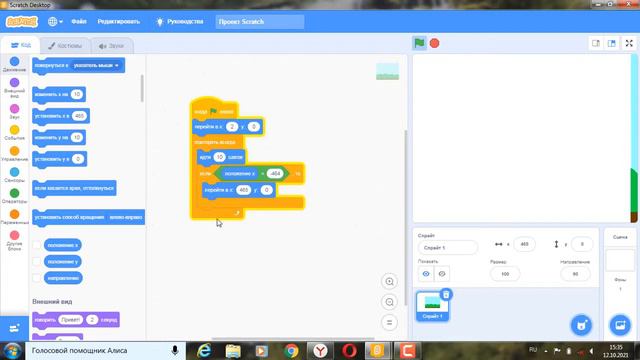Screen dimensions: 640x360
Task: Click the direction field 90
Action: [575, 274]
